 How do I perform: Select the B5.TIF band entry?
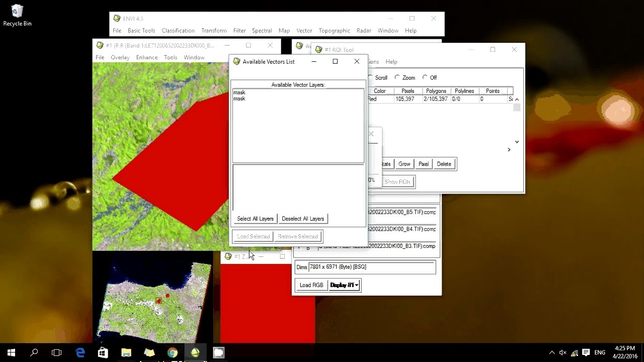pyautogui.click(x=401, y=212)
